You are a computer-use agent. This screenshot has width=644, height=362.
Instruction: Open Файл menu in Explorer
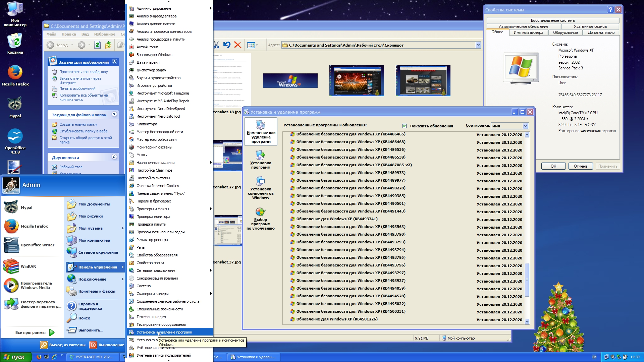[x=51, y=34]
